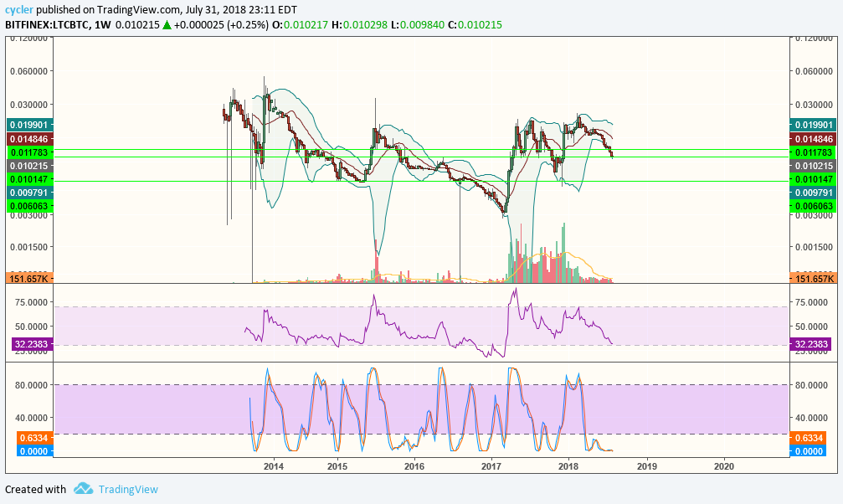
Task: Click the 50.0000 RSI tick on right axis
Action: click(812, 327)
